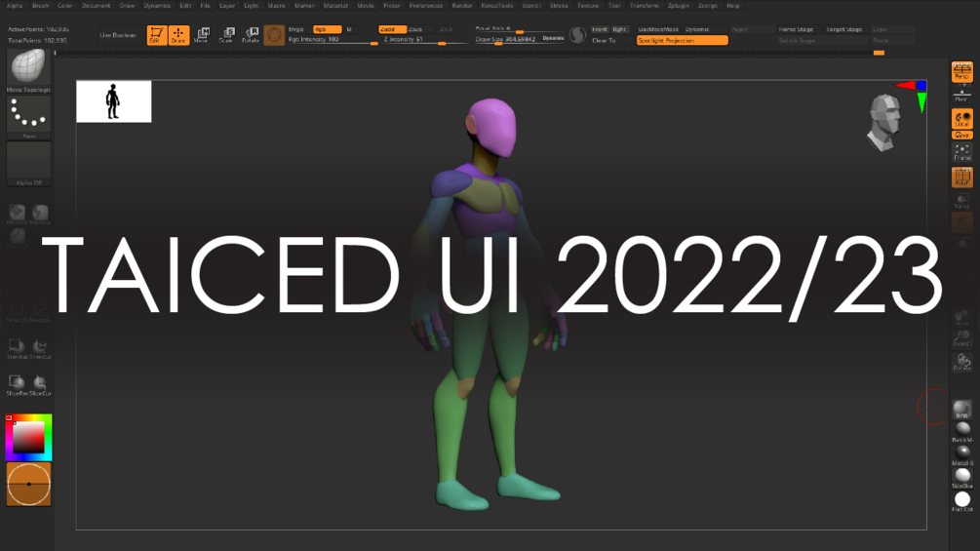Screen dimensions: 980x551
Task: Toggle the Zadd button
Action: coord(392,29)
